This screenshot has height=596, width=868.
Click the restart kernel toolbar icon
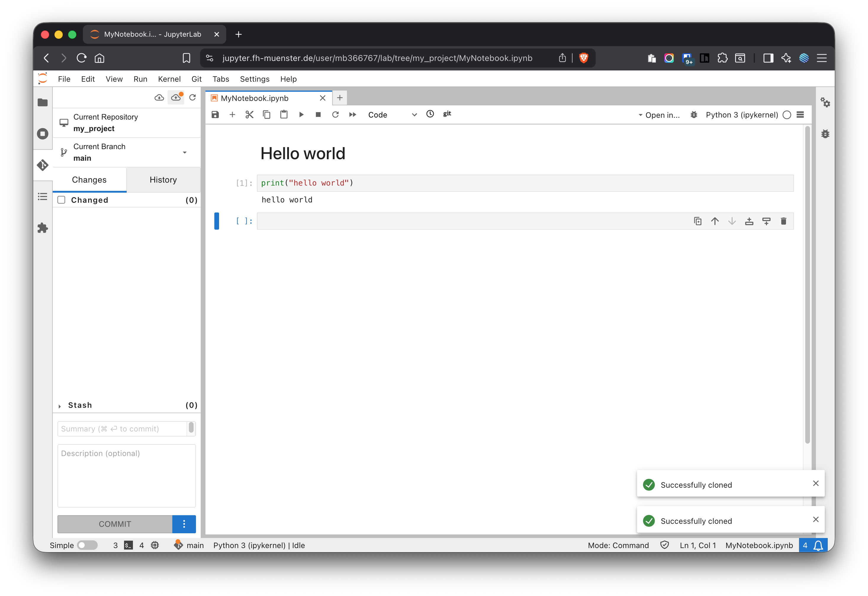pyautogui.click(x=335, y=115)
